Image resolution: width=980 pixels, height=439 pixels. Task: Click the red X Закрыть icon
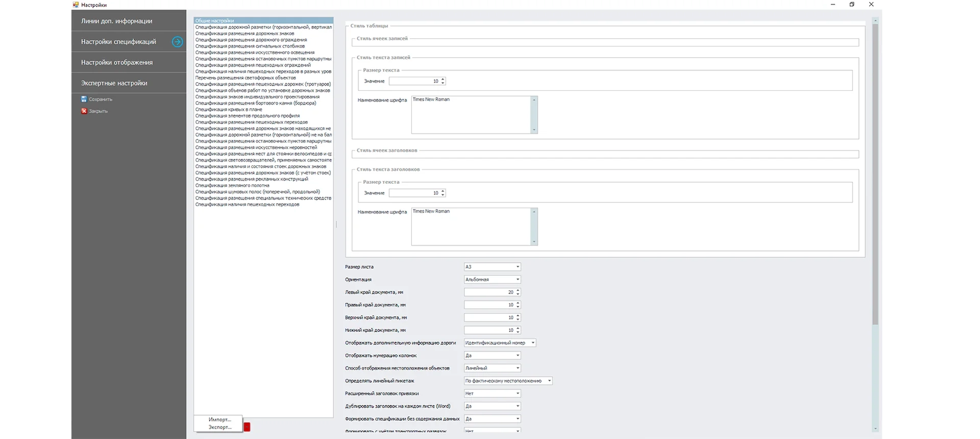click(84, 111)
